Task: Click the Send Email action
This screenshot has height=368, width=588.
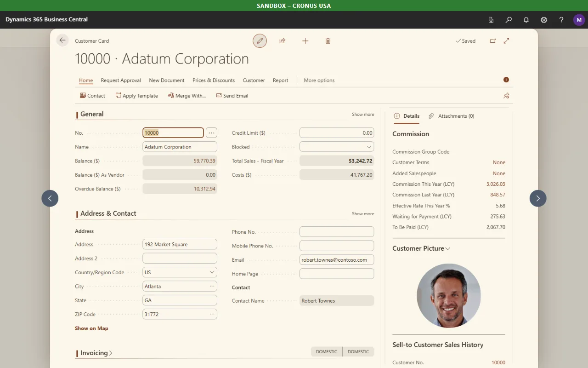Action: [x=232, y=96]
